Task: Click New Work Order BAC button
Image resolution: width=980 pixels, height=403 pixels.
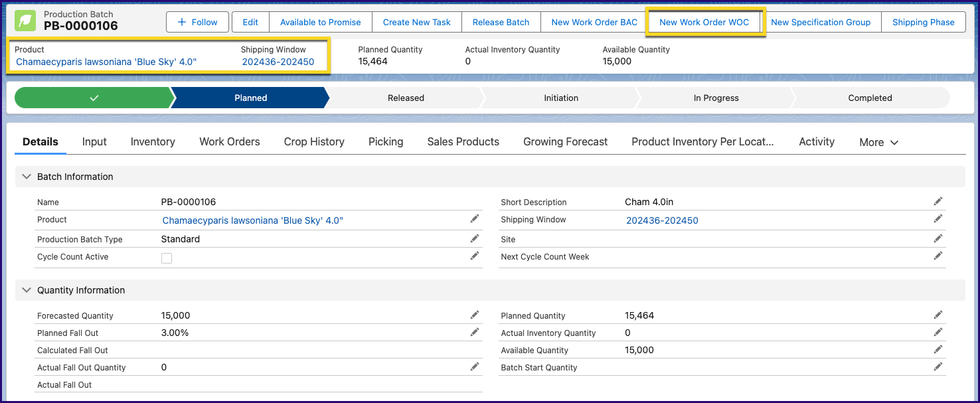Action: point(594,22)
